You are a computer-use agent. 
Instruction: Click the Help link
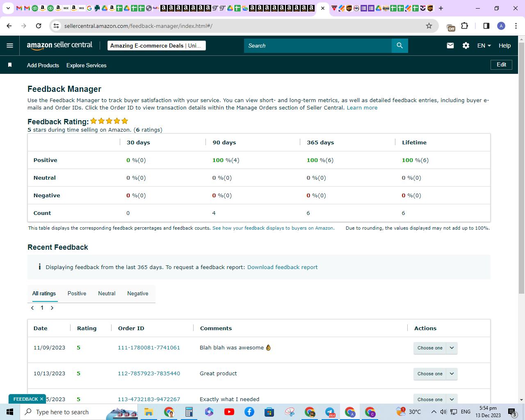pyautogui.click(x=504, y=46)
